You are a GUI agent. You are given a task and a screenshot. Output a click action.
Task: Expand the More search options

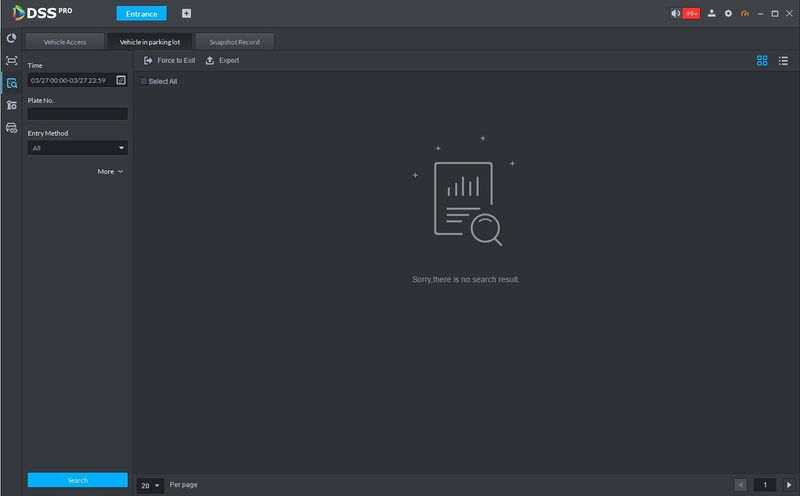(x=110, y=171)
